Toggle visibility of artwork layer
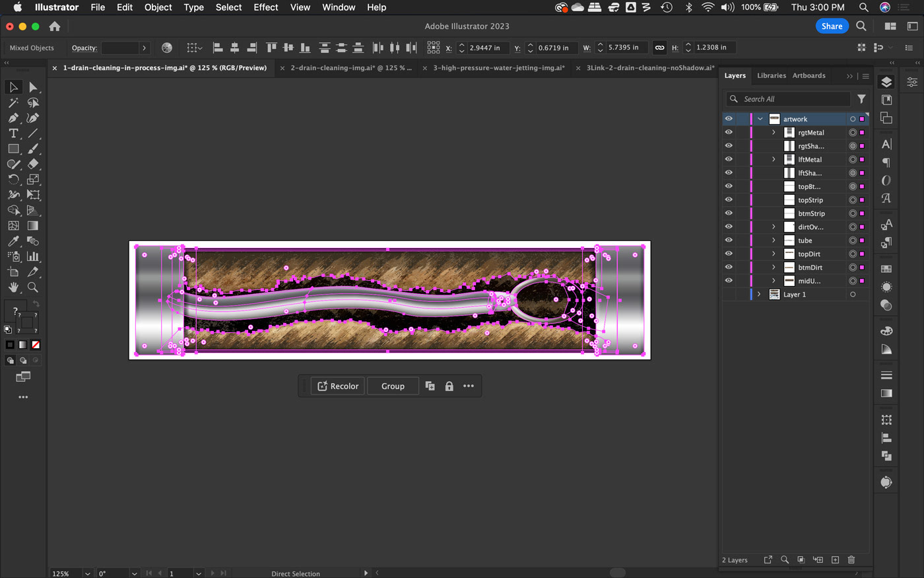The width and height of the screenshot is (924, 578). click(x=729, y=119)
